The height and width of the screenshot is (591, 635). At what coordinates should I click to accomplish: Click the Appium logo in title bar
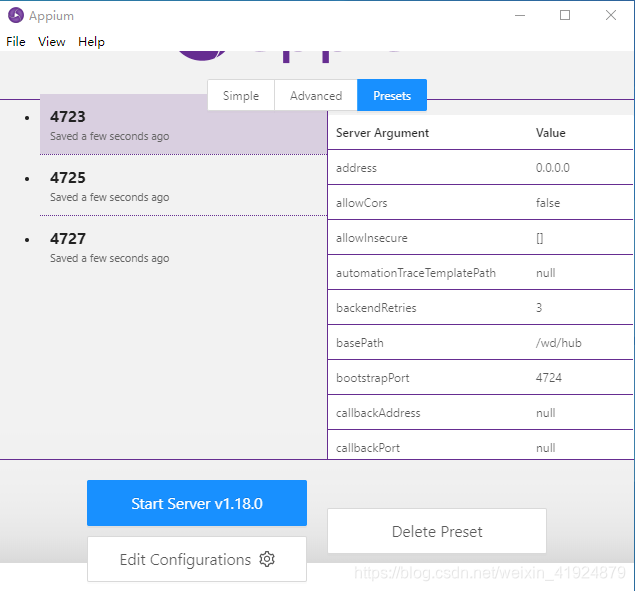[16, 15]
